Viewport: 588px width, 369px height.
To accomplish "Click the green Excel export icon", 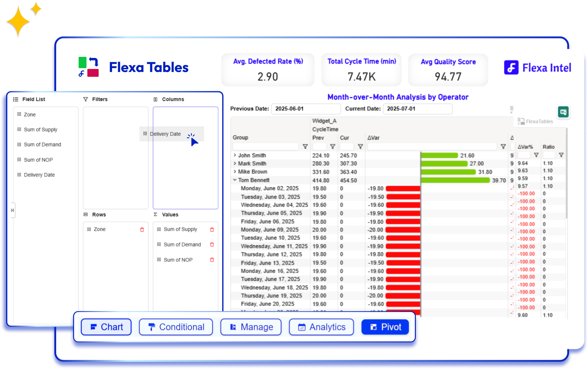I will pos(563,112).
